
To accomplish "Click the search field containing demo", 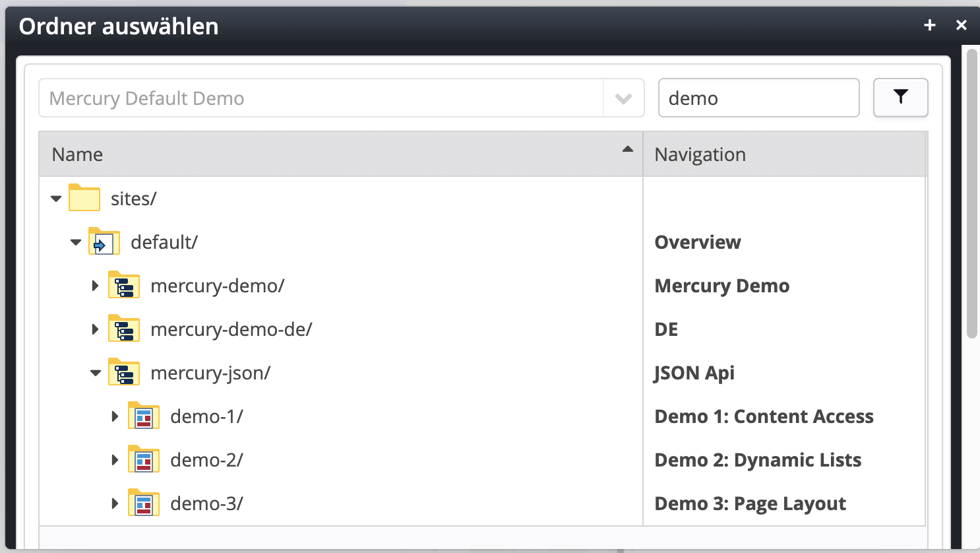I will (x=758, y=98).
